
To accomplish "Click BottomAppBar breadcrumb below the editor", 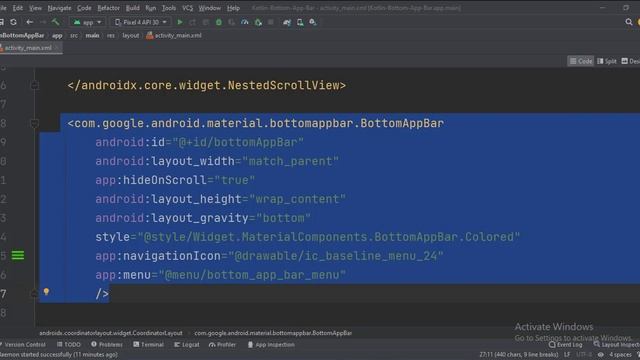I will coord(273,333).
